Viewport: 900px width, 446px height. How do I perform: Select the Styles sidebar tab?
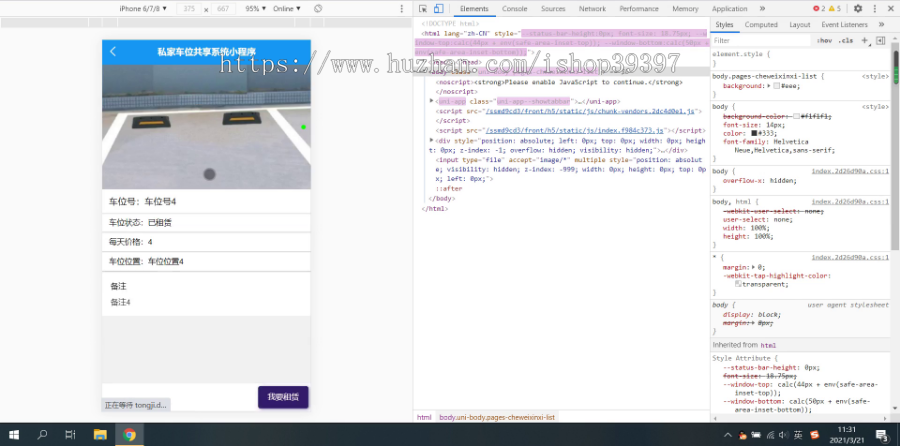click(724, 25)
